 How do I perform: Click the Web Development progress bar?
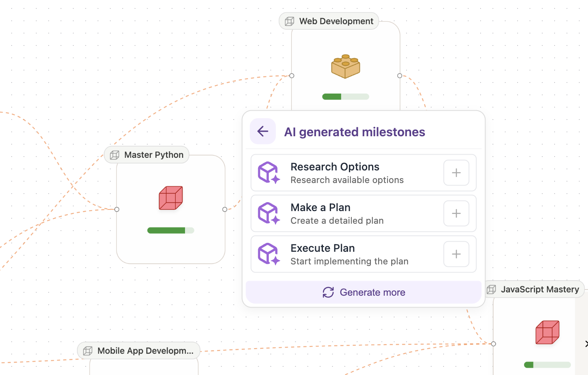point(345,97)
